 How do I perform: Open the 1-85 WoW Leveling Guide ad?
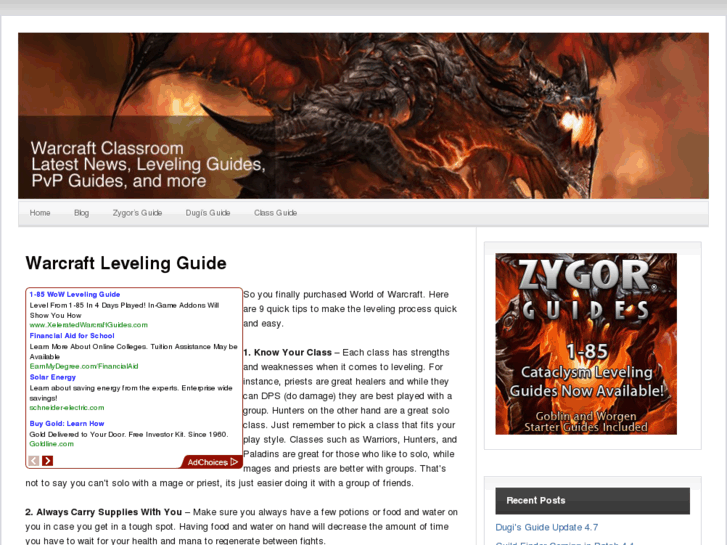(x=75, y=295)
